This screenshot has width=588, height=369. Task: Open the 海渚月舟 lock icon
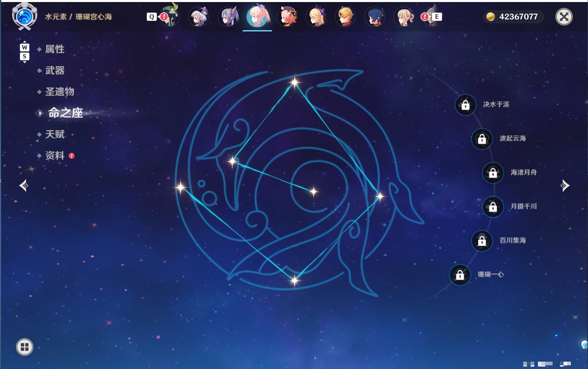[493, 173]
